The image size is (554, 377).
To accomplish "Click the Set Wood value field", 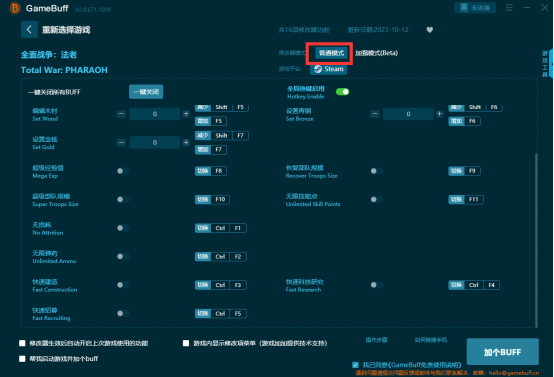I will point(155,114).
